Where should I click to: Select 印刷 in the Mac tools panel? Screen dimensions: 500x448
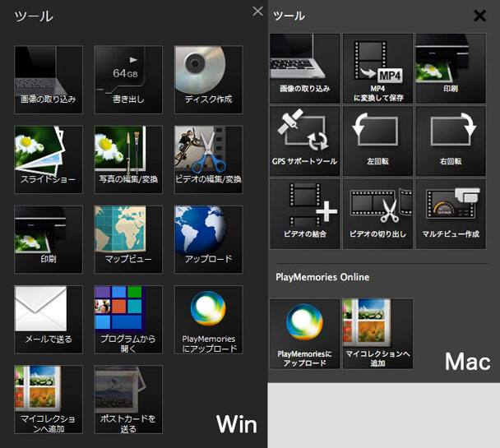click(451, 68)
